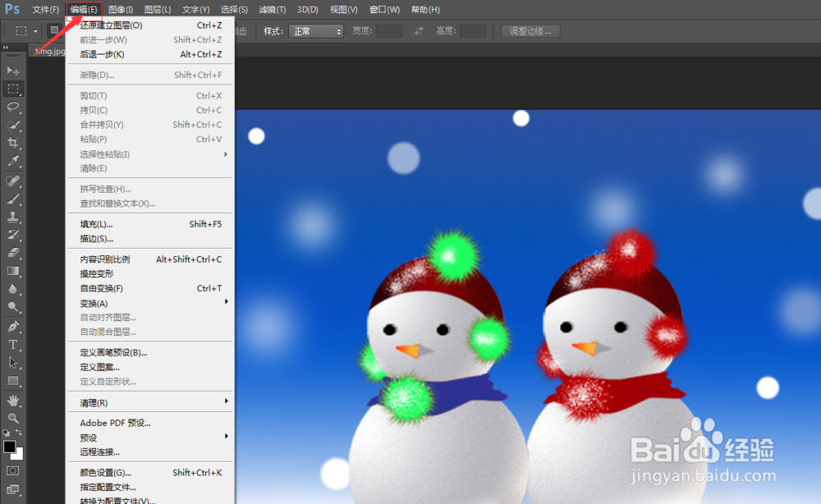Select the Spot Healing Brush tool

(x=13, y=181)
